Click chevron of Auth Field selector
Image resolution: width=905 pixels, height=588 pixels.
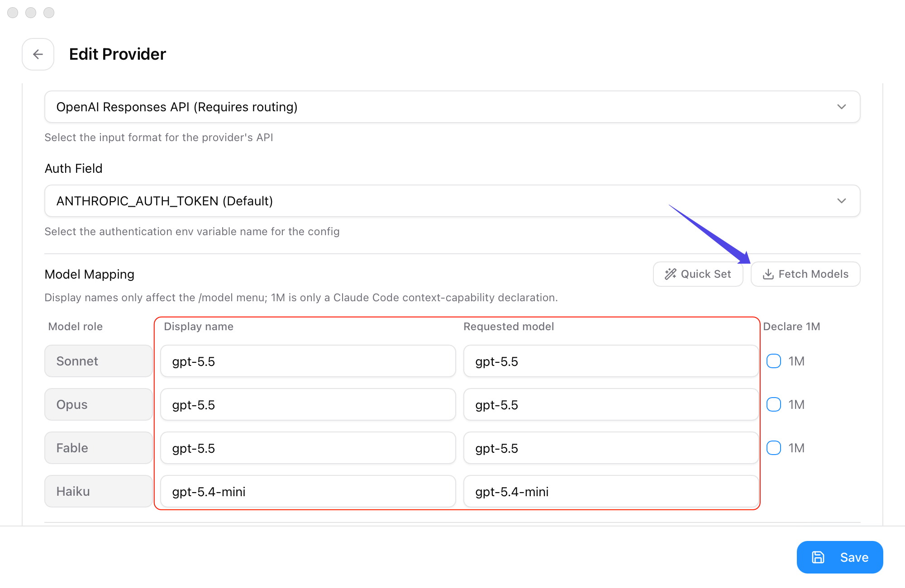point(841,201)
